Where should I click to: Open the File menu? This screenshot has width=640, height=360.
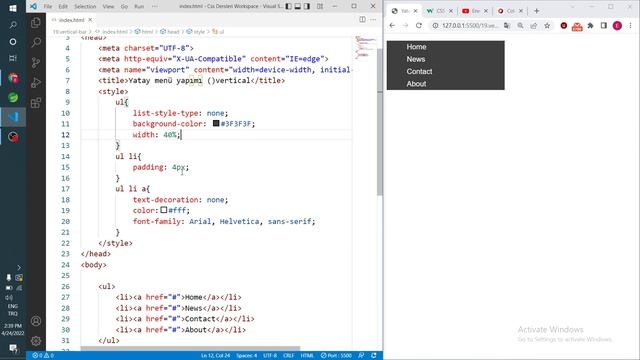[x=48, y=7]
